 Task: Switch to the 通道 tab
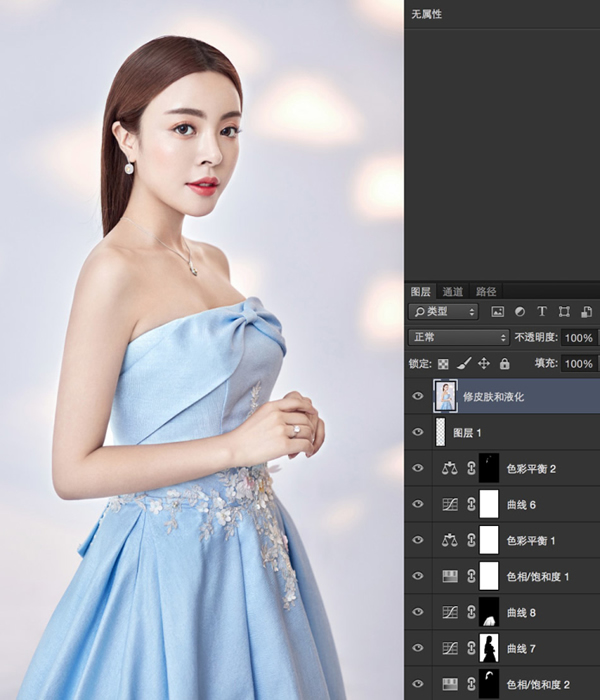click(453, 292)
